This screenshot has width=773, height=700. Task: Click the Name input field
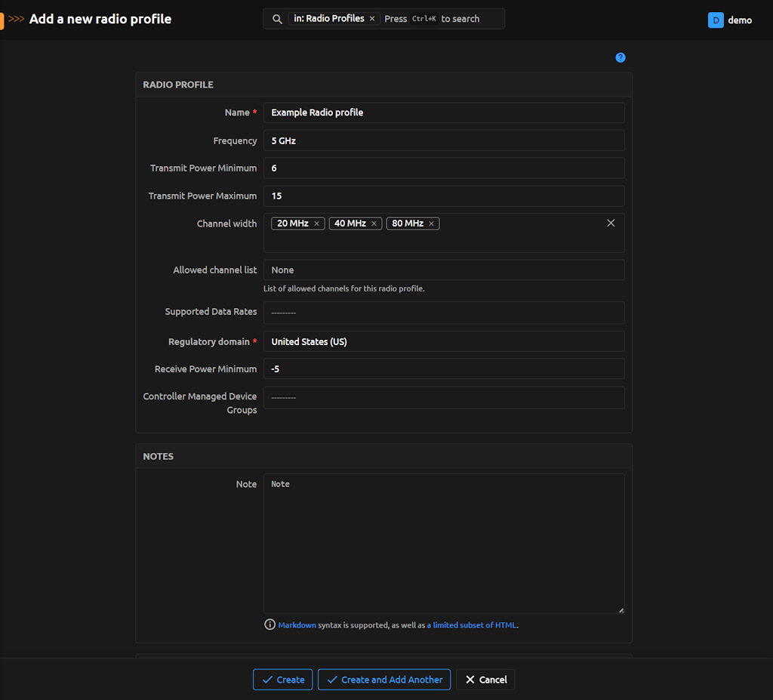444,113
